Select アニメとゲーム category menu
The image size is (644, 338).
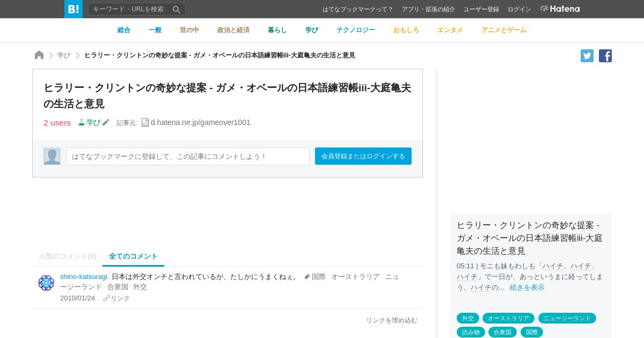tap(504, 30)
